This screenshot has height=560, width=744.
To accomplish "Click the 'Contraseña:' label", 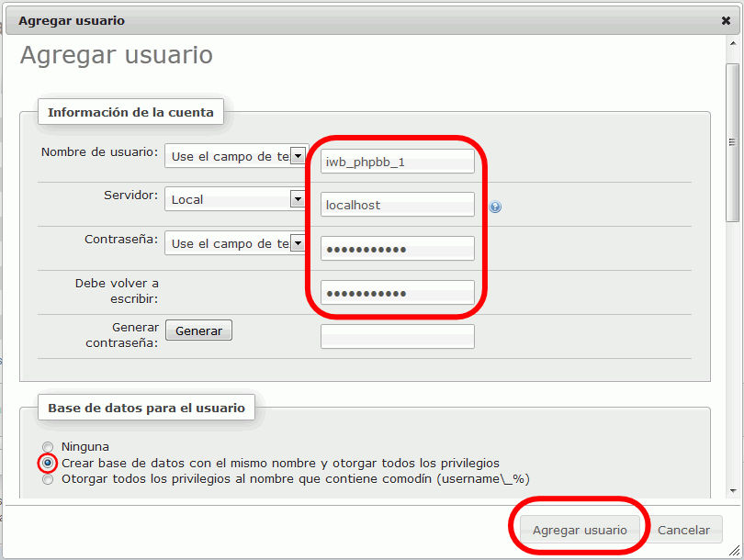I will [121, 240].
